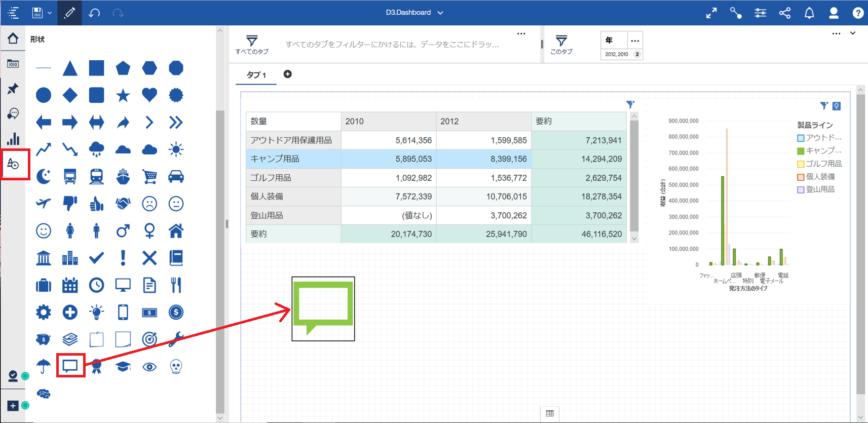Screen dimensions: 868x423
Task: Open year filter options menu
Action: point(635,41)
